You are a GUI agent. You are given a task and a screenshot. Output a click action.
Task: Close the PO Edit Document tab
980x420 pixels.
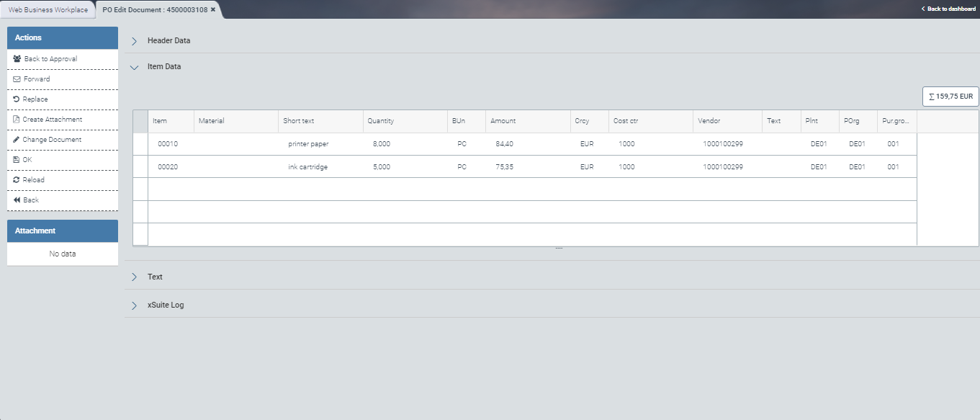pos(213,10)
